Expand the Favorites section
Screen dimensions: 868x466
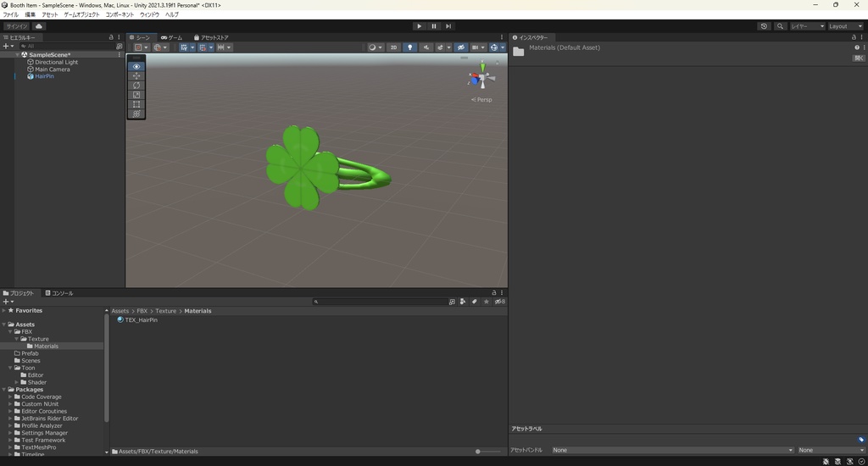point(4,310)
